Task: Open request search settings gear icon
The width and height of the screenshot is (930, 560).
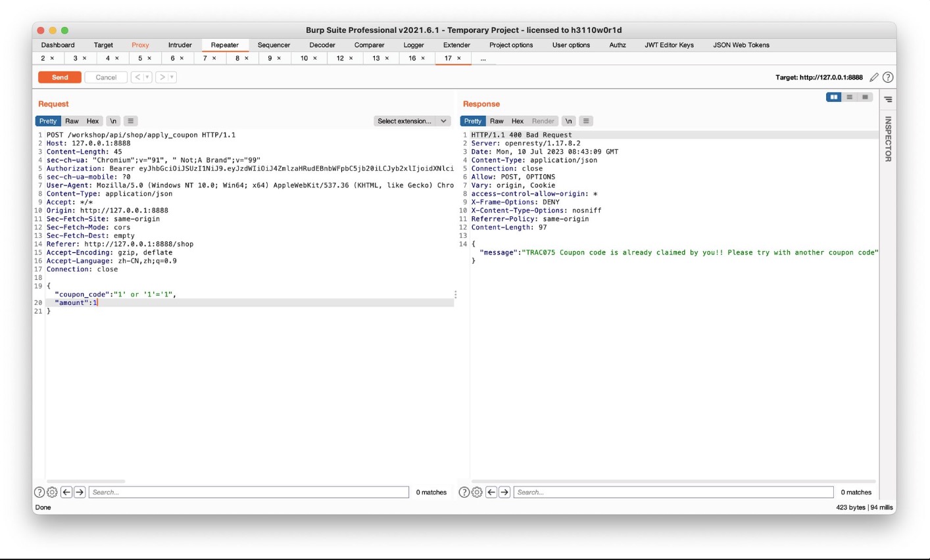Action: [52, 492]
